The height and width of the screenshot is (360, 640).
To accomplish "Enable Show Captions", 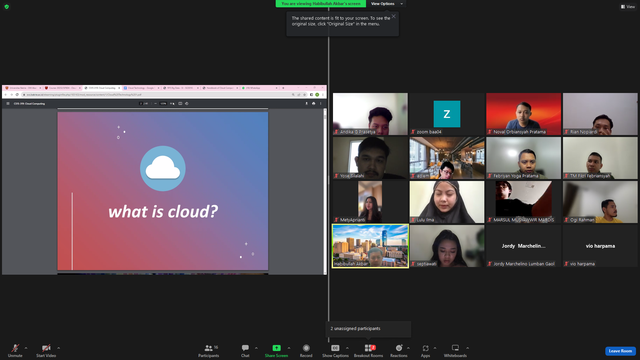I will click(x=335, y=350).
